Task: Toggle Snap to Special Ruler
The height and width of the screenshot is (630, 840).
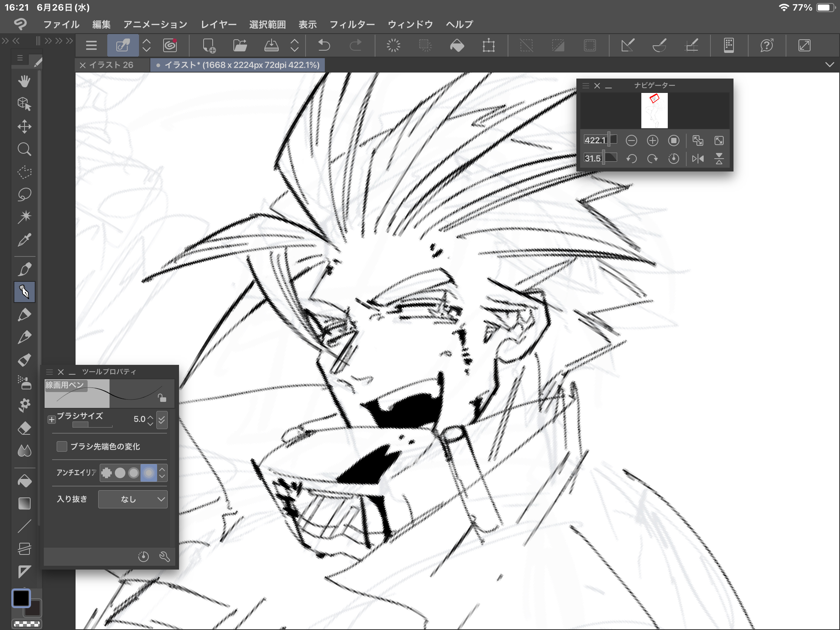Action: coord(659,46)
